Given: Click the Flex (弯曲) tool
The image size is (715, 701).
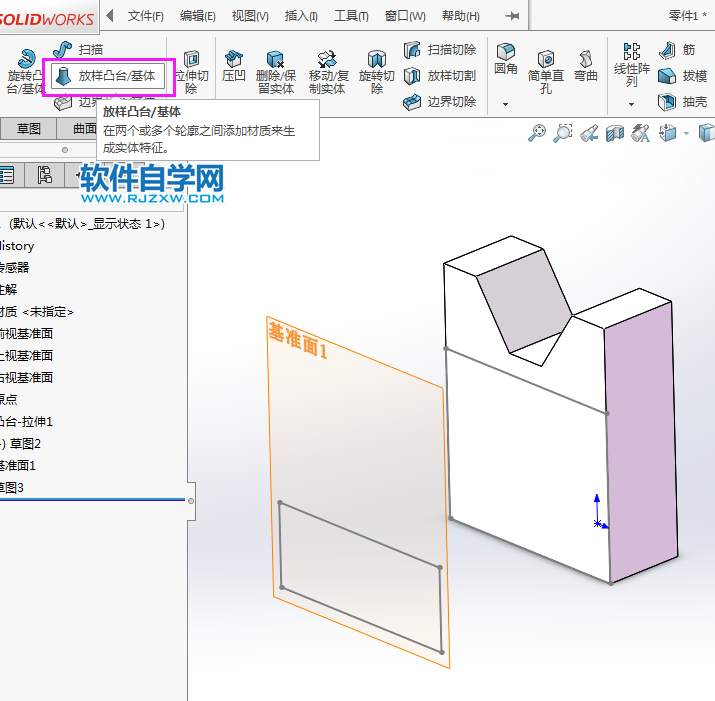Looking at the screenshot, I should (585, 67).
